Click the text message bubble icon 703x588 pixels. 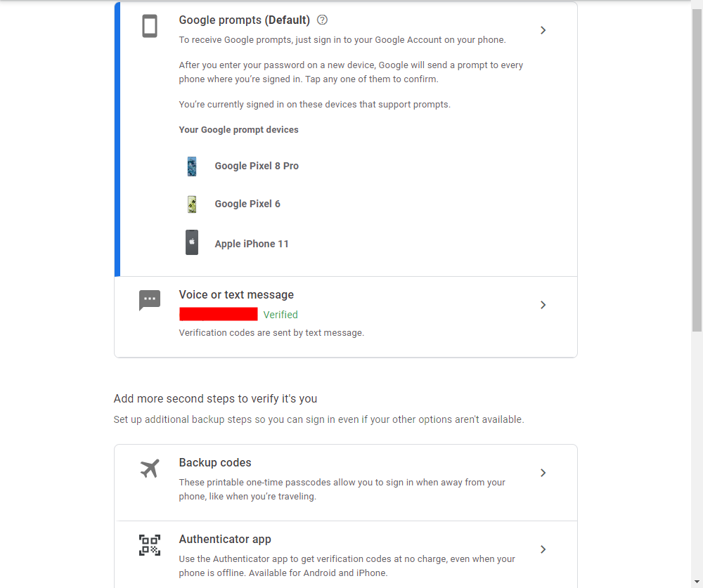(x=150, y=300)
